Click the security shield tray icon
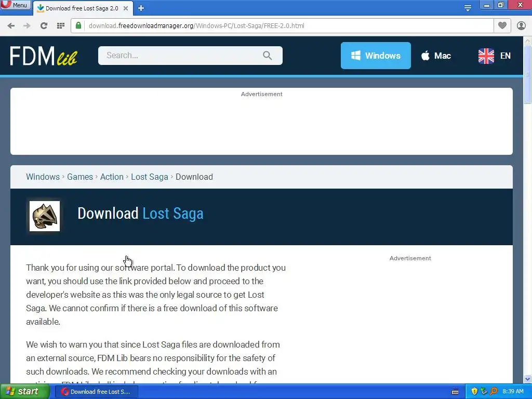The width and height of the screenshot is (532, 399). (474, 392)
